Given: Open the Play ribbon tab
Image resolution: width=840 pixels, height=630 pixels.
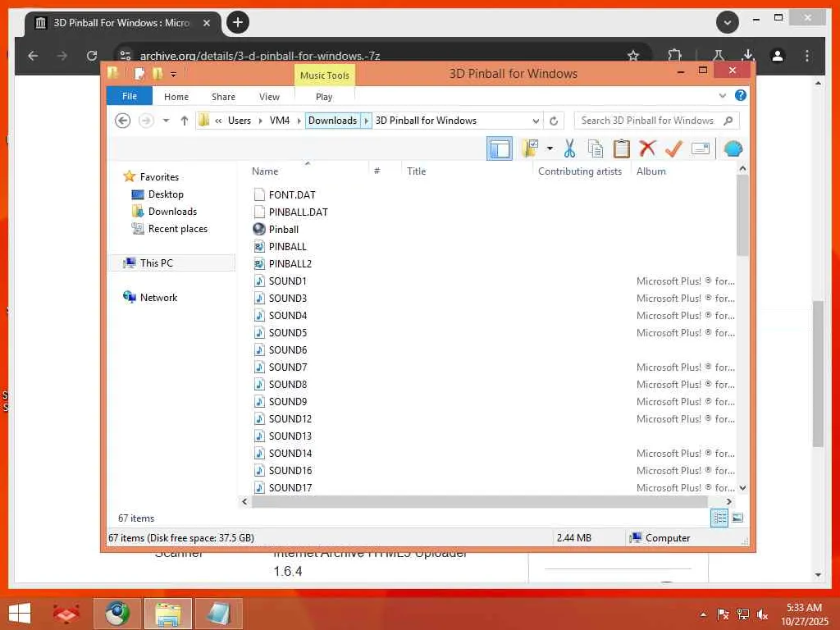Looking at the screenshot, I should pos(324,97).
